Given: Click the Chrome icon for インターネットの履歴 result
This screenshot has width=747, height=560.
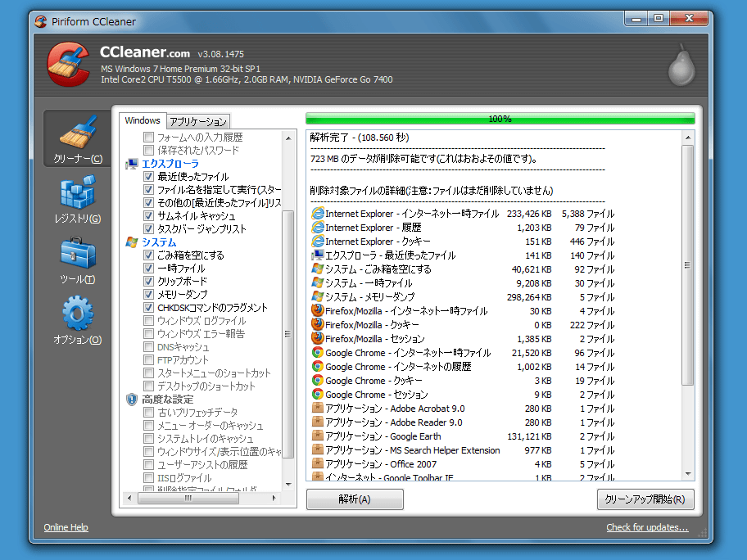Looking at the screenshot, I should point(317,366).
